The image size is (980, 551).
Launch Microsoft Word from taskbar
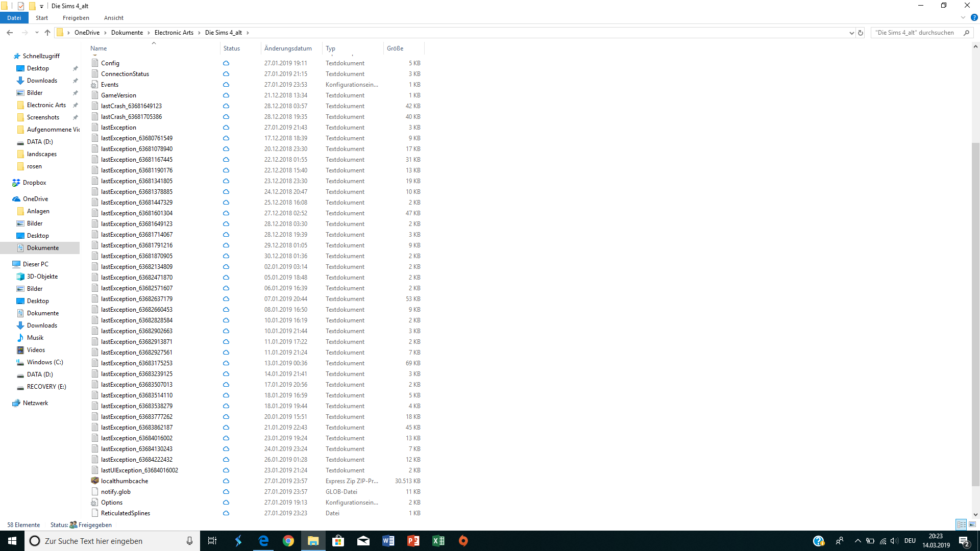[388, 541]
